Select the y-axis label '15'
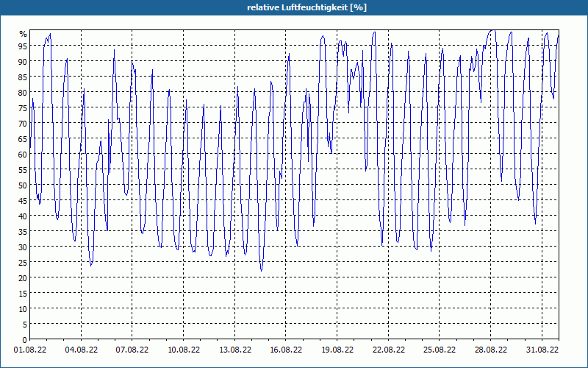The image size is (588, 368). coord(23,294)
